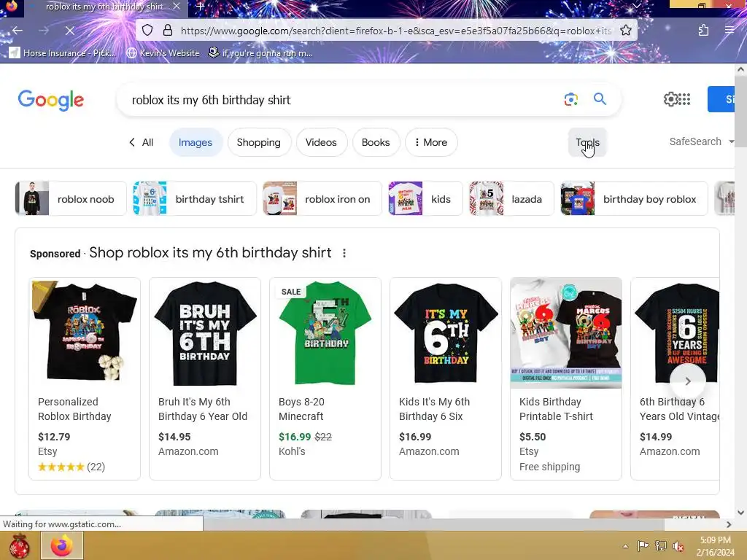Image resolution: width=747 pixels, height=560 pixels.
Task: Filter by kids chip
Action: (x=425, y=198)
